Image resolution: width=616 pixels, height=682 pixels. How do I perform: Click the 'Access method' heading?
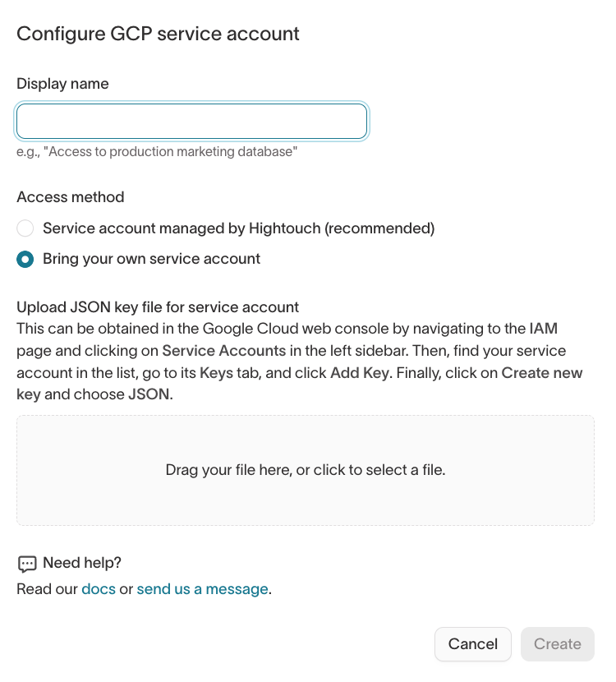[x=71, y=197]
